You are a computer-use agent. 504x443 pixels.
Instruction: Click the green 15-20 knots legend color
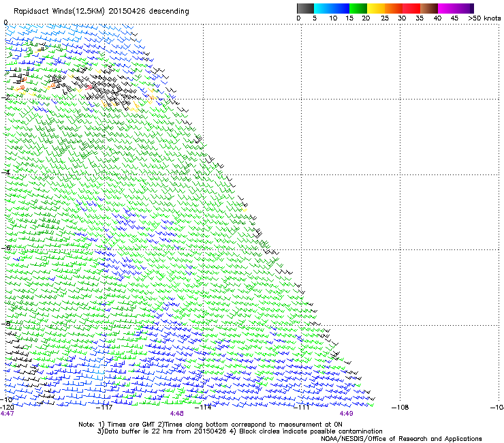(x=358, y=8)
